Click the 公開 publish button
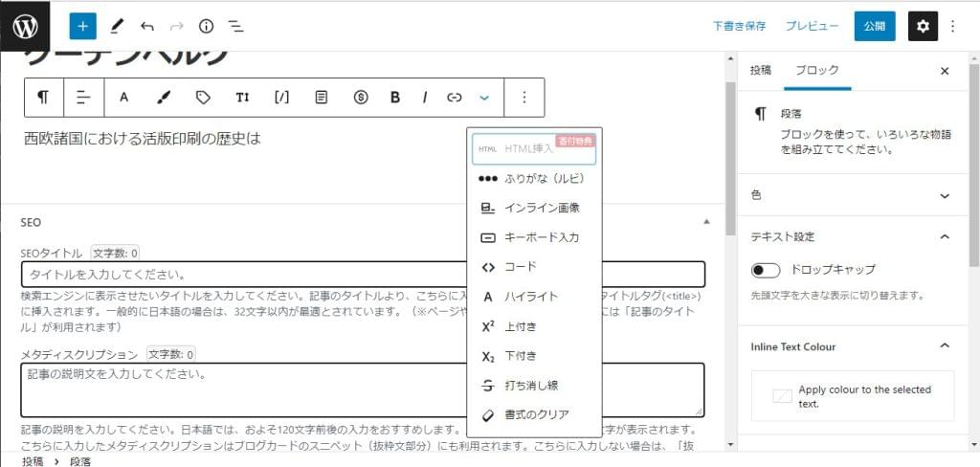The height and width of the screenshot is (467, 980). point(874,26)
